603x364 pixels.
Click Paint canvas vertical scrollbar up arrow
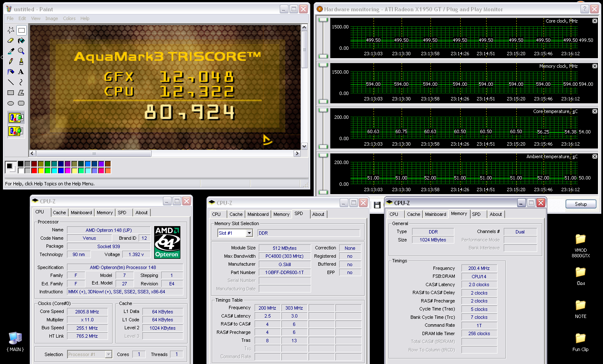[304, 28]
